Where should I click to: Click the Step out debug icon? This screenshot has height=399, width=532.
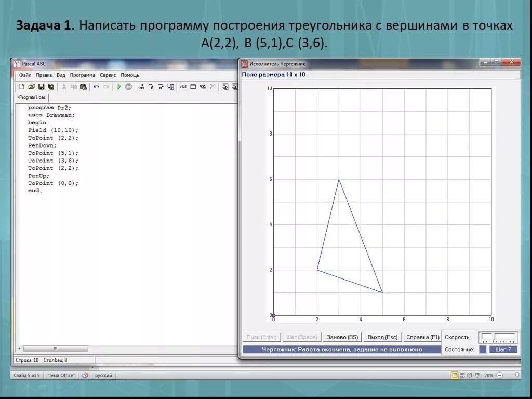(161, 87)
